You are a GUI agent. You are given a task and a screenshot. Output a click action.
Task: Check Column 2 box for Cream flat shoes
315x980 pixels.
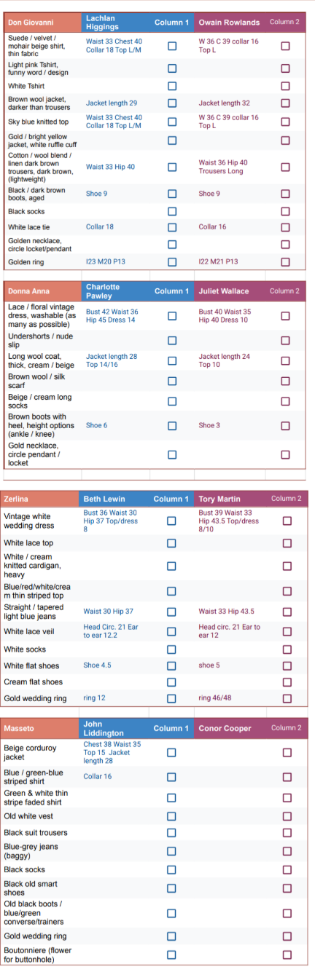pos(287,682)
